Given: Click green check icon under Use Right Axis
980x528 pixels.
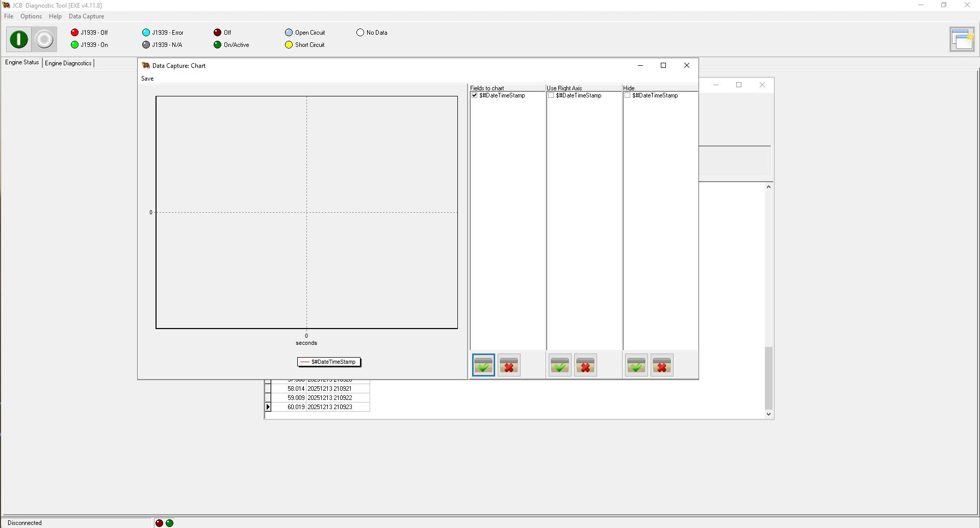Looking at the screenshot, I should pyautogui.click(x=559, y=365).
